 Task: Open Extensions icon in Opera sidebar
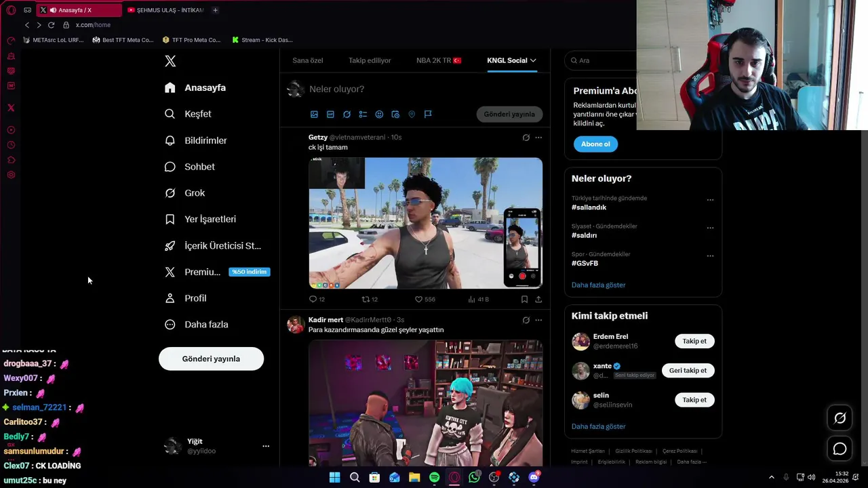pyautogui.click(x=11, y=160)
